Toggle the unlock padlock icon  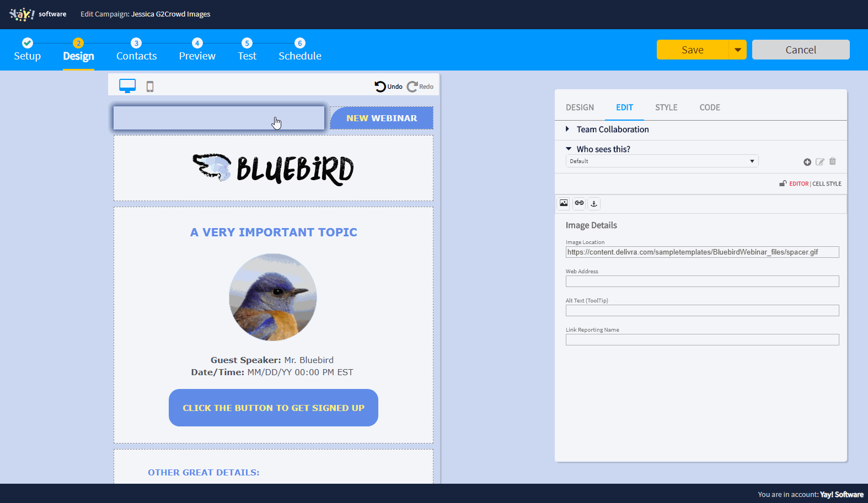coord(783,183)
